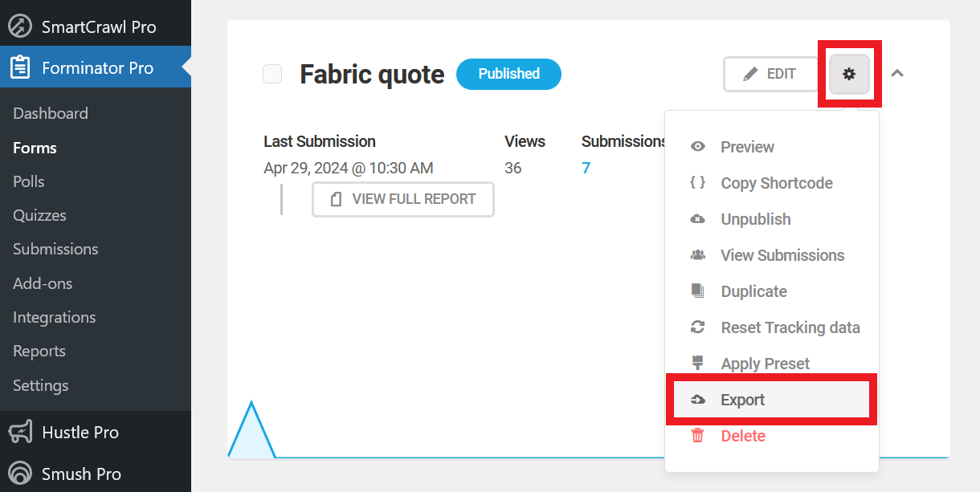Click the people icon beside View Submissions
Image resolution: width=980 pixels, height=492 pixels.
point(698,255)
